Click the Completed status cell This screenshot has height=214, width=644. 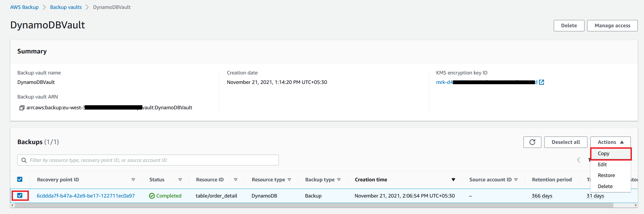(165, 196)
